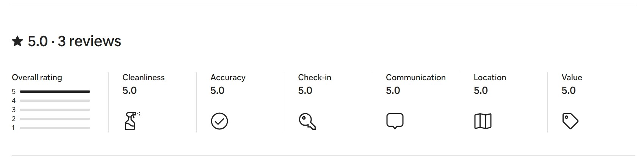Select the 1-star rating bar
The width and height of the screenshot is (644, 162).
pos(55,128)
